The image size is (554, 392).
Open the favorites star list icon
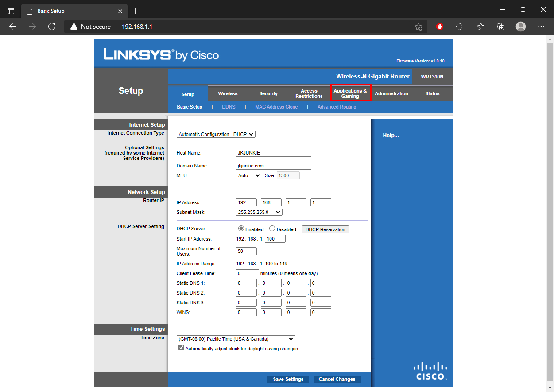coord(481,27)
